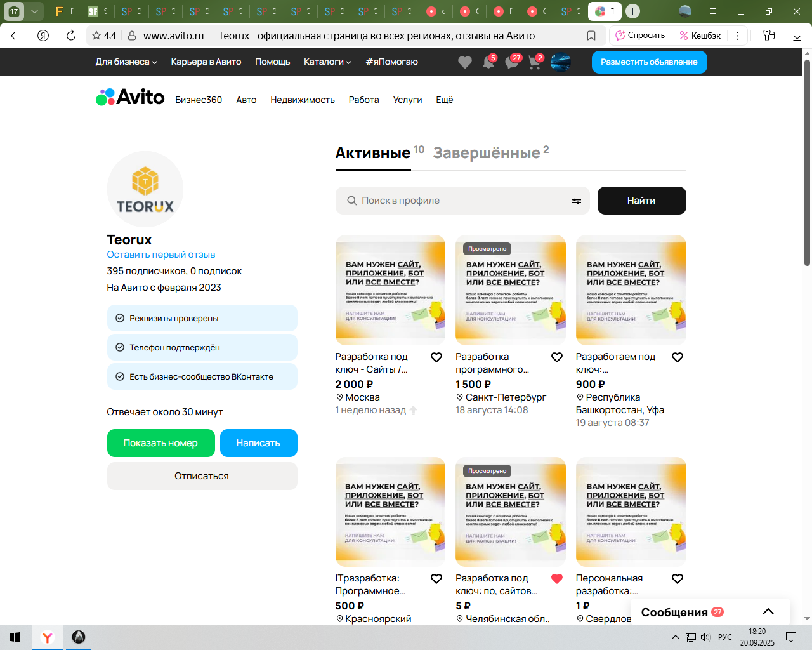This screenshot has width=812, height=650.
Task: Unfavorite the red-heart 5 ₽ listing
Action: pyautogui.click(x=557, y=579)
